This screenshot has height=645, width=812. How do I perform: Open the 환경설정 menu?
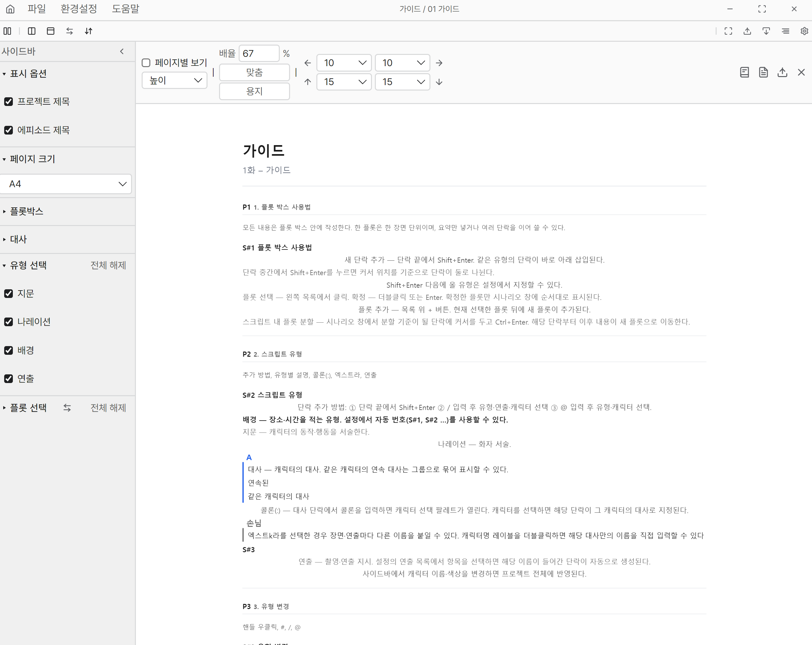(79, 9)
